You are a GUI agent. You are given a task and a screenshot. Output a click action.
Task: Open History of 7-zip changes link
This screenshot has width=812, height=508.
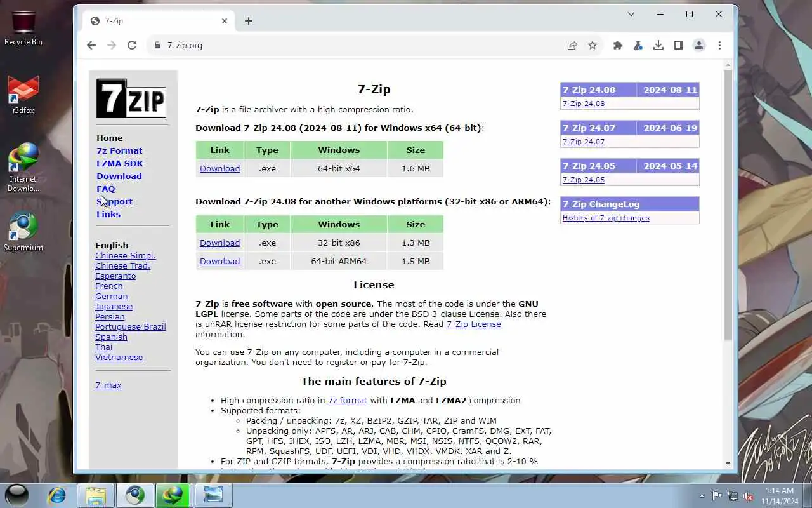coord(606,218)
